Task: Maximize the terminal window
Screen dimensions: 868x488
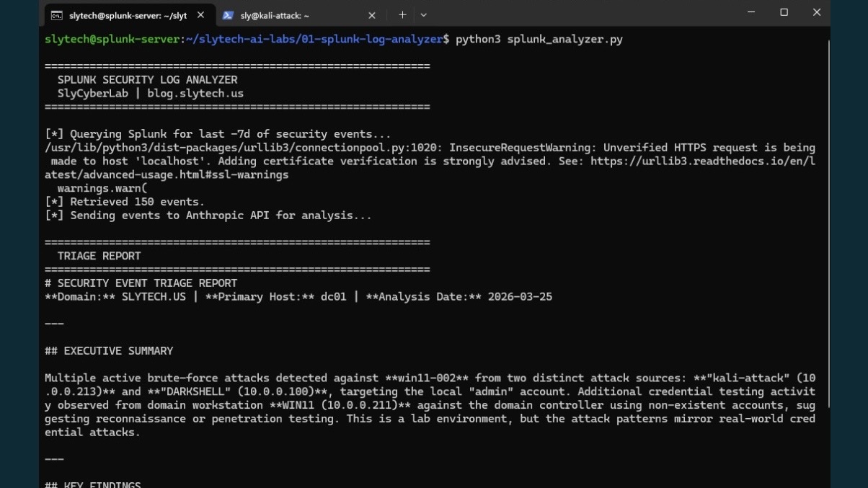Action: [784, 12]
